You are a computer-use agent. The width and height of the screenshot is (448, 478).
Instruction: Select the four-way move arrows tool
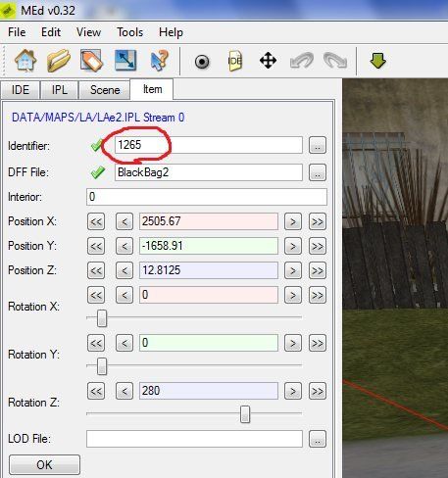268,61
